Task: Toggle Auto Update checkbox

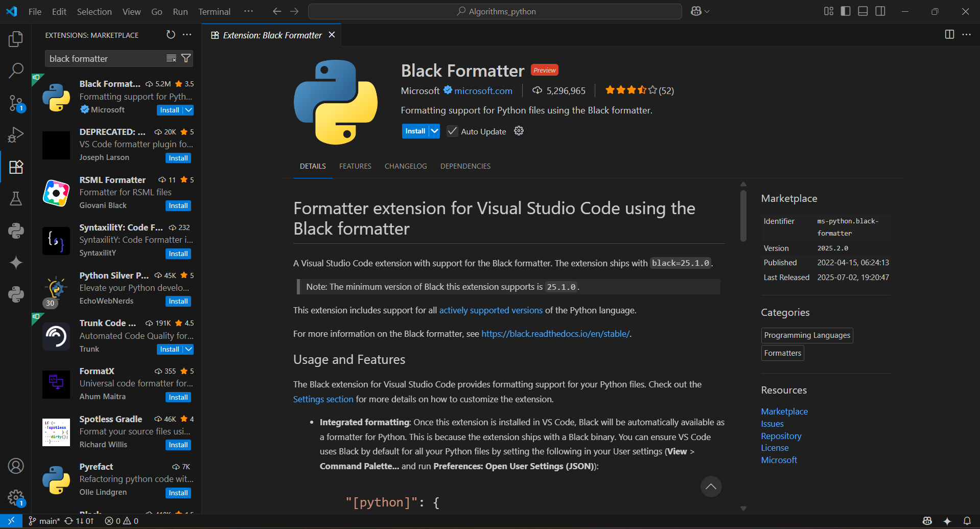Action: 452,131
